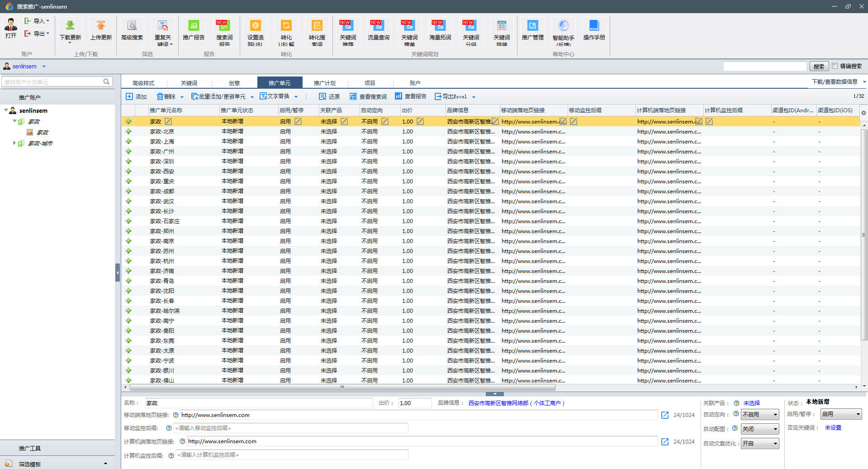868x469 pixels.
Task: Click the 移动监控后缀 input field
Action: coord(291,428)
